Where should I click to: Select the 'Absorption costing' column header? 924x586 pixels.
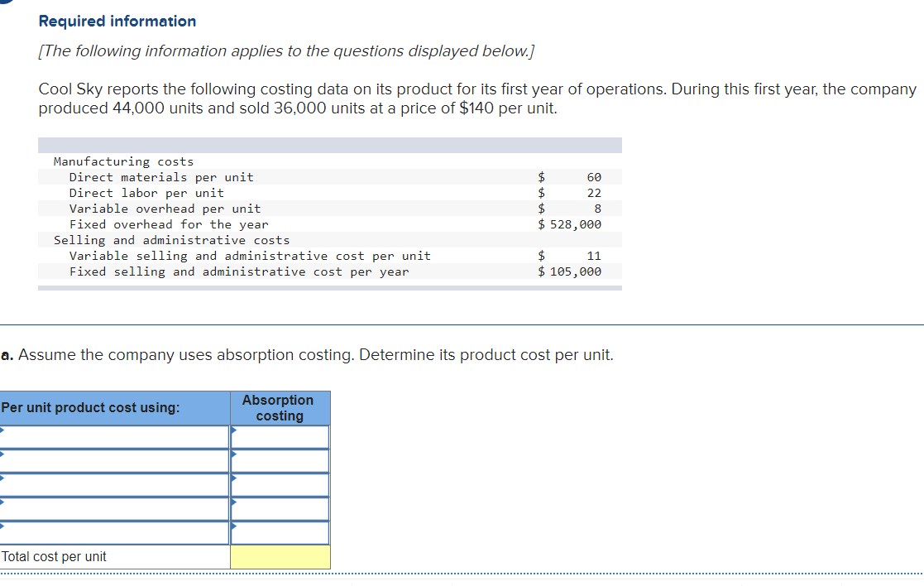point(280,408)
